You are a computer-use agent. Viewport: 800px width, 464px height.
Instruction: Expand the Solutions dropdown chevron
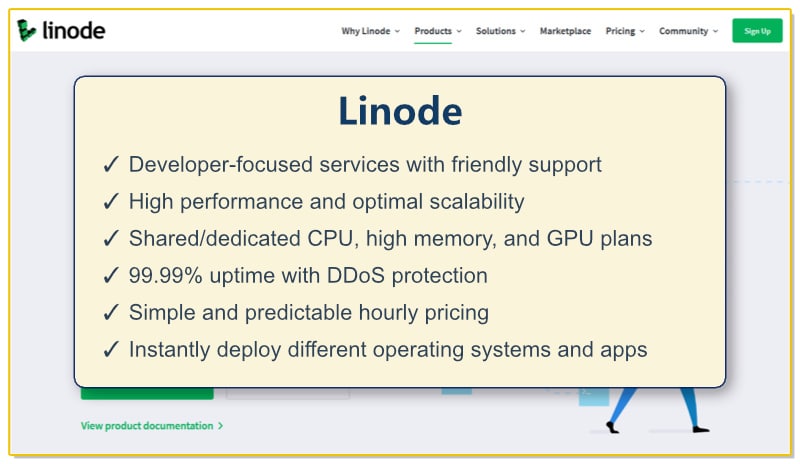pyautogui.click(x=523, y=31)
